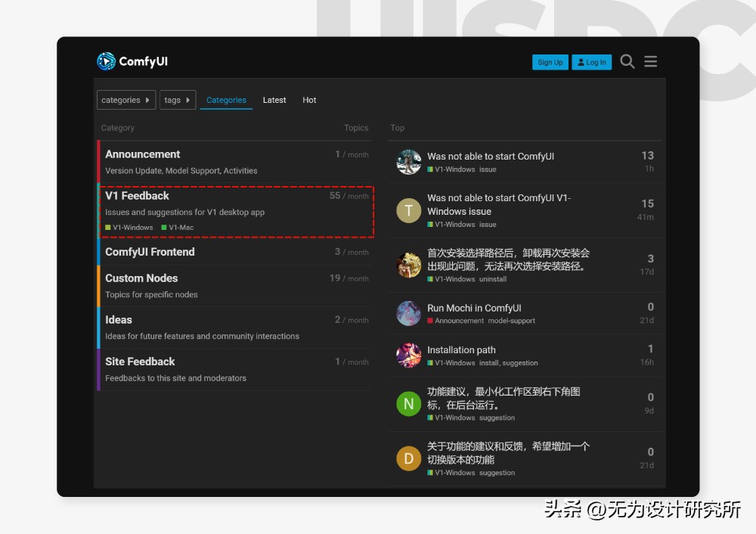Click the 'T' user avatar
The height and width of the screenshot is (534, 756).
point(408,211)
